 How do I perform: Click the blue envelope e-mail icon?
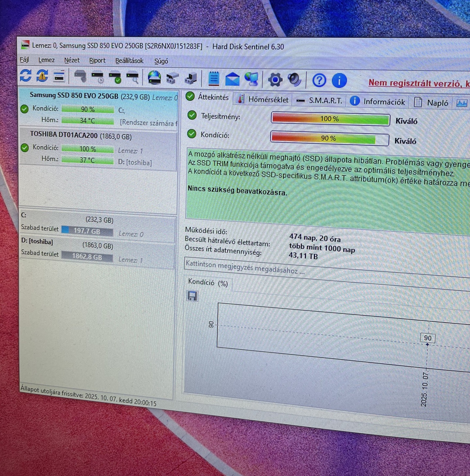232,79
